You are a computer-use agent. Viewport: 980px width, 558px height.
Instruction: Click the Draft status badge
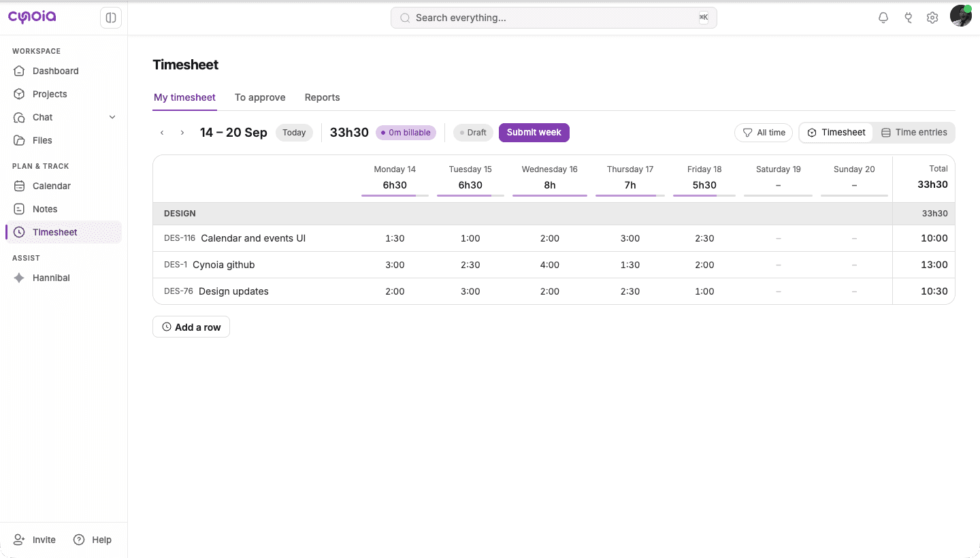click(473, 133)
